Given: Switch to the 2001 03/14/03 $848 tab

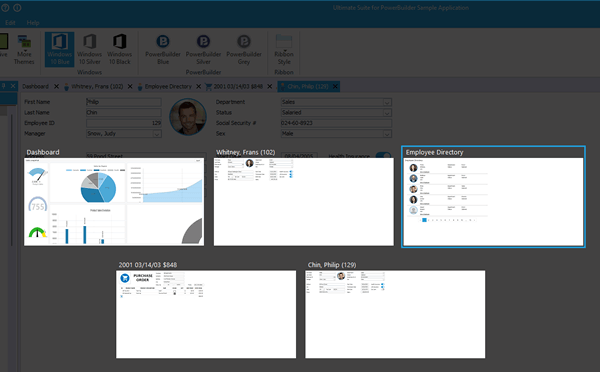Looking at the screenshot, I should tap(238, 86).
